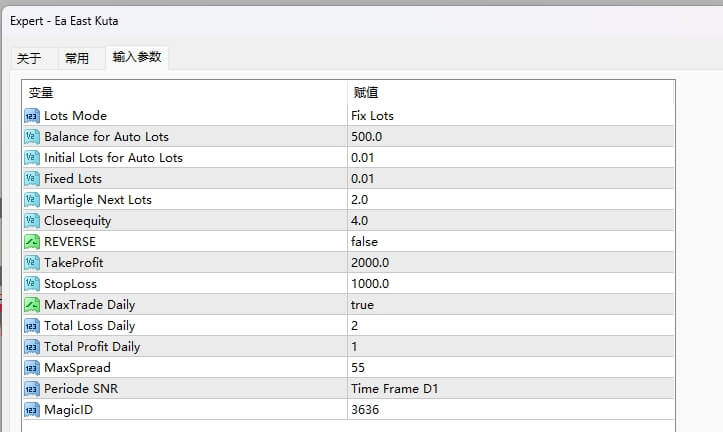Viewport: 723px width, 432px height.
Task: Click the Balance for Auto Lots icon
Action: [x=31, y=137]
